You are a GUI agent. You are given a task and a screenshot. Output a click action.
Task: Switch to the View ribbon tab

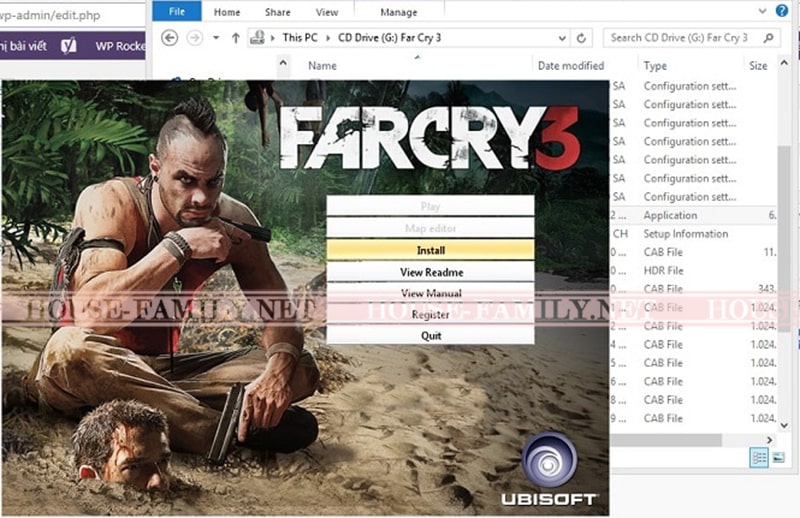pos(327,12)
